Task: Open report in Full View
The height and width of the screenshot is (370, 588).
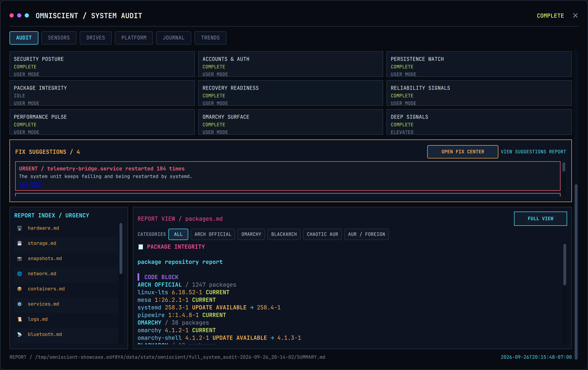Action: [540, 219]
